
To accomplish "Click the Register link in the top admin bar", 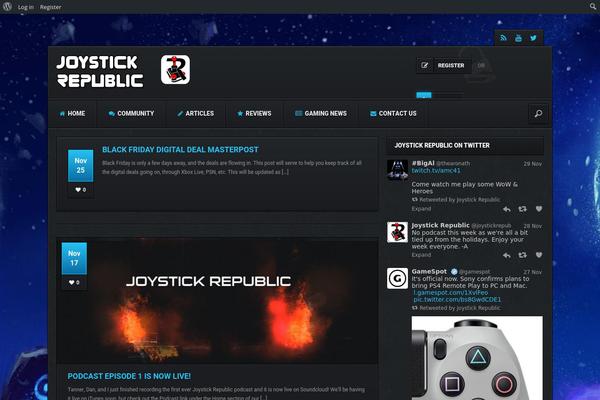I will click(51, 7).
